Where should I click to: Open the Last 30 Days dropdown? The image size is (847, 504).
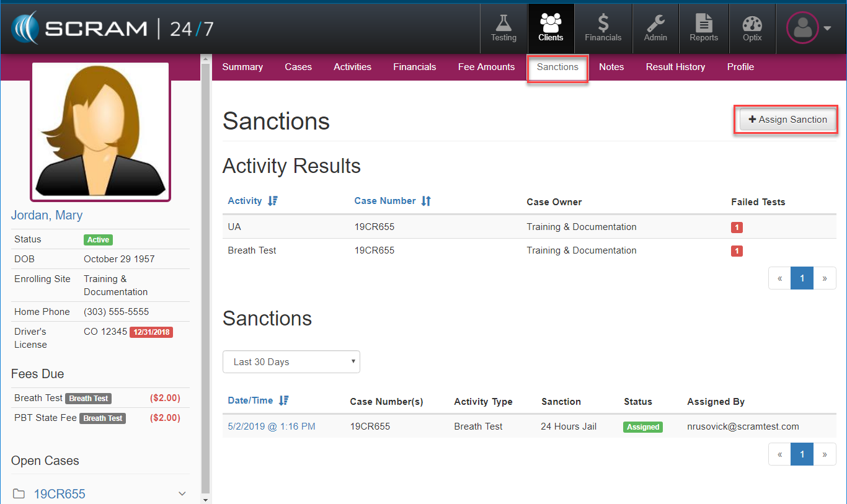[x=291, y=362]
